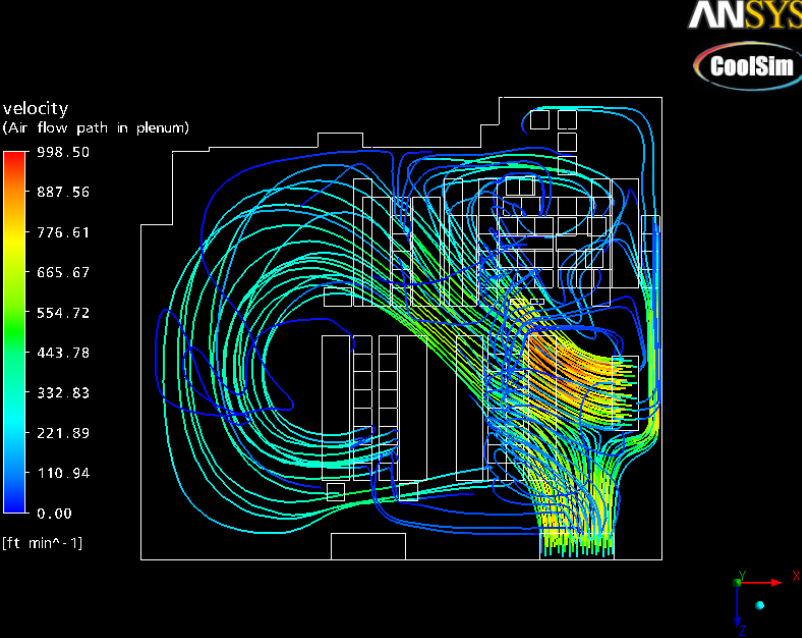
Task: Click the CoolSim logo badge
Action: (x=748, y=67)
